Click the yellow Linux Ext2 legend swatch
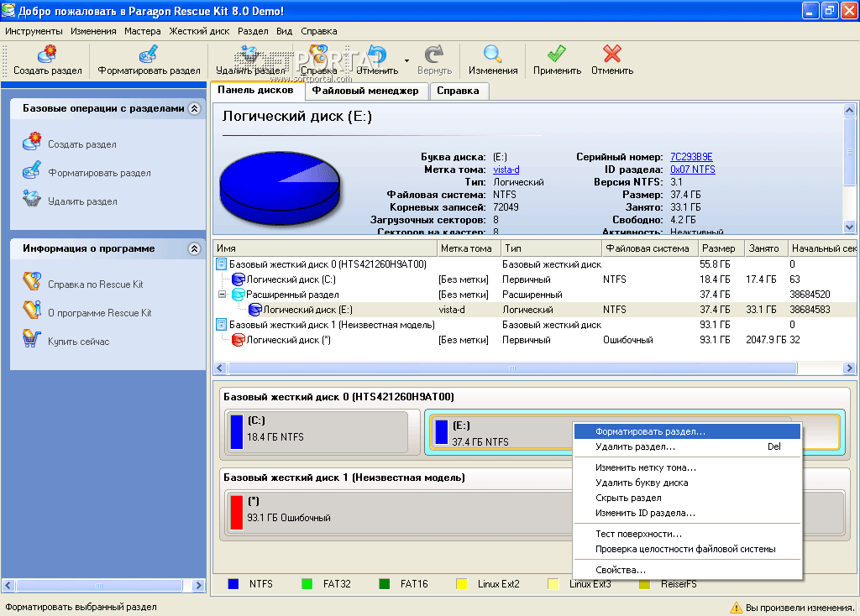860x616 pixels. [x=462, y=584]
